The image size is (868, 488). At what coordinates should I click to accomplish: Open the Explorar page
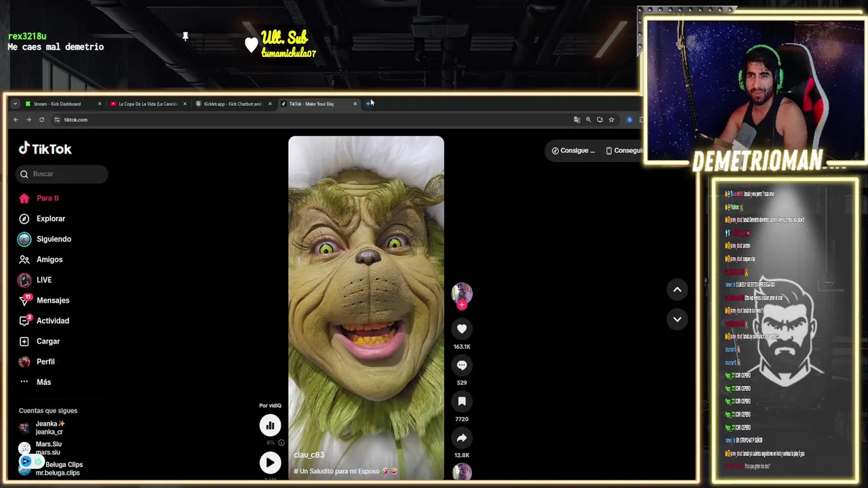click(42, 219)
